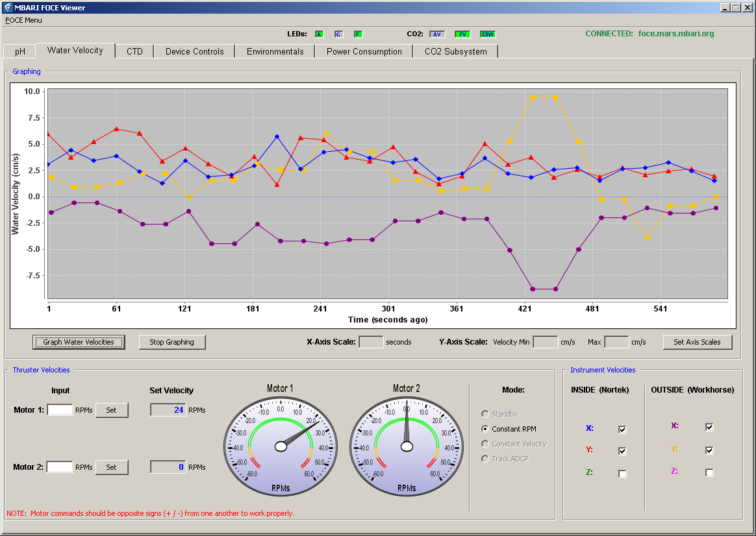Image resolution: width=756 pixels, height=536 pixels.
Task: Click the LED A indicator
Action: [x=319, y=34]
